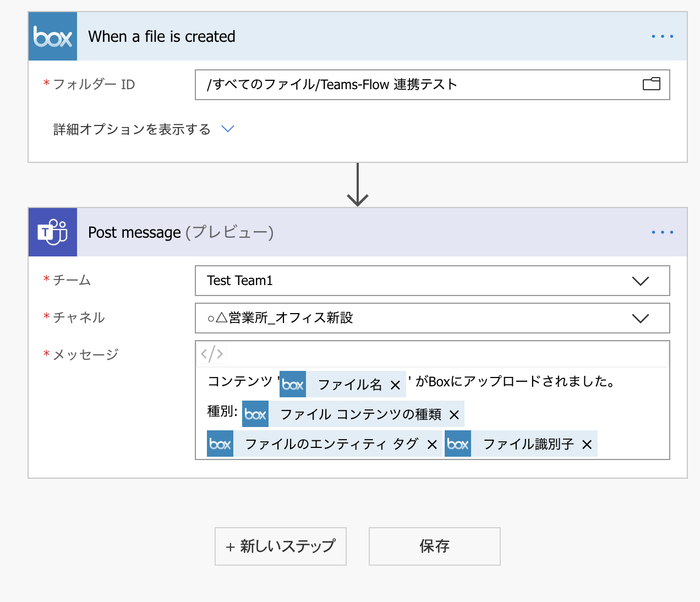Click the フォルダー ID input field
This screenshot has width=700, height=602.
click(385, 84)
